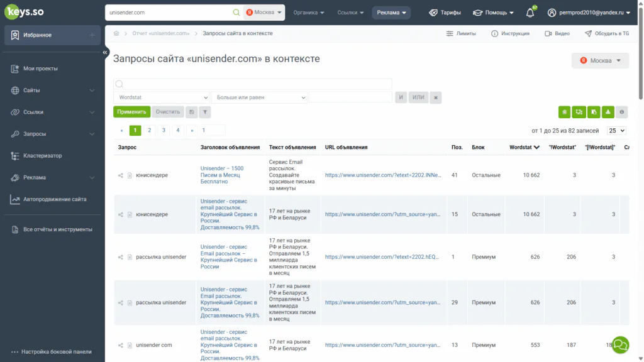
Task: Go to next page arrow »
Action: (x=192, y=131)
